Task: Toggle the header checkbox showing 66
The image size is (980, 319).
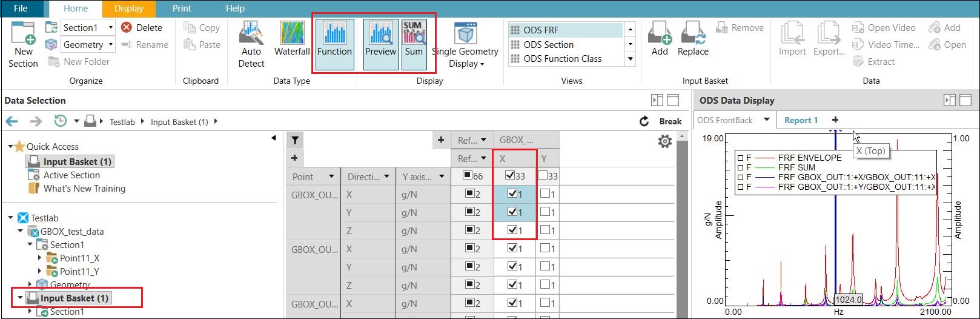Action: tap(467, 176)
